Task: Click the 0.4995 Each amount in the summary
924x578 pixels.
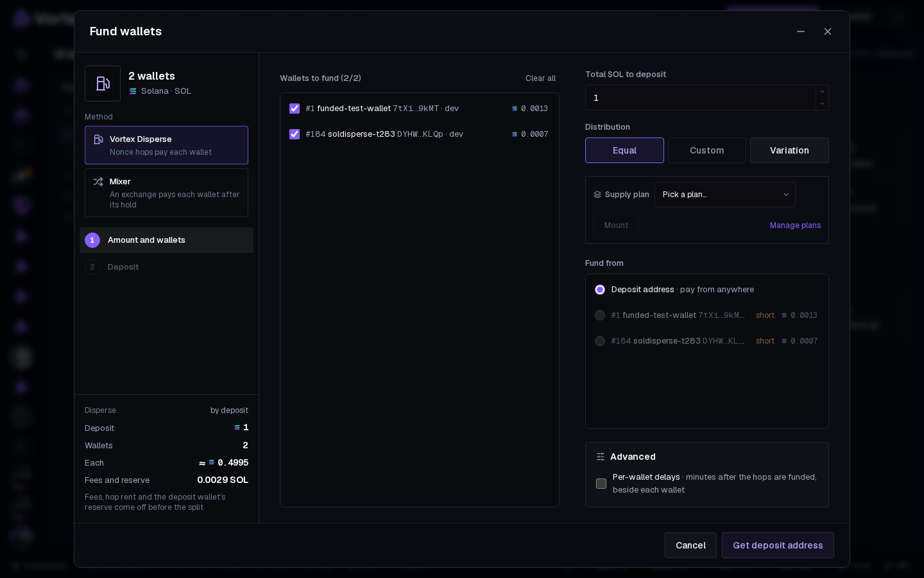Action: [x=233, y=462]
